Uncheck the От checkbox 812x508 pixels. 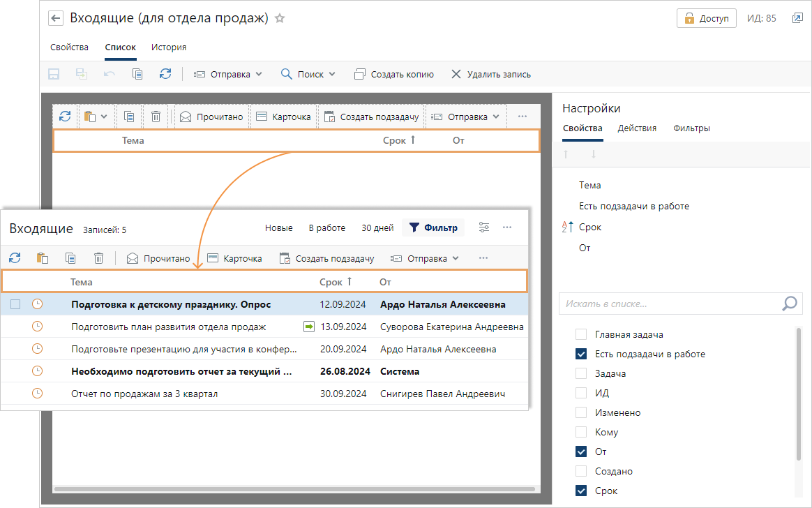[581, 451]
